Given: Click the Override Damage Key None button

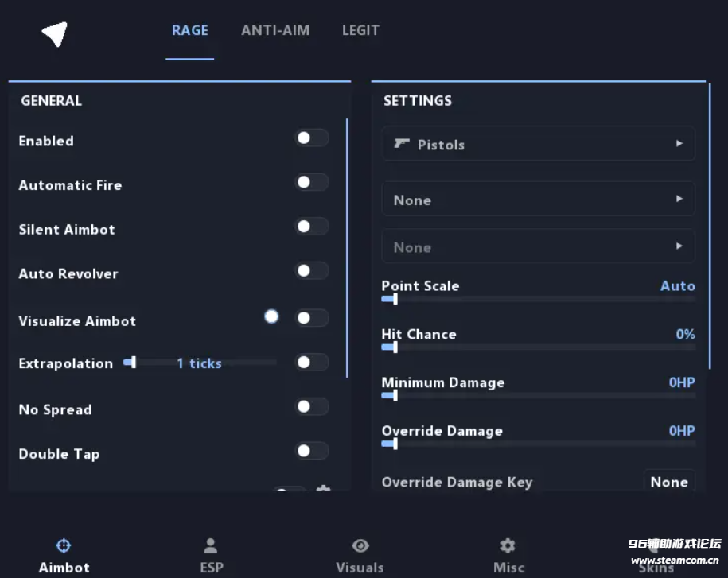Looking at the screenshot, I should tap(669, 482).
